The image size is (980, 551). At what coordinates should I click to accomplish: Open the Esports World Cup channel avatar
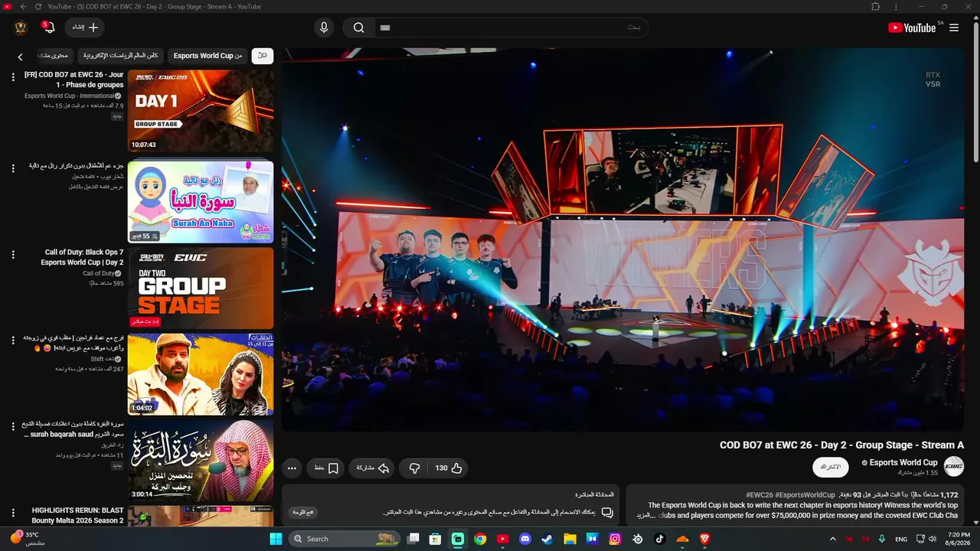pos(954,466)
